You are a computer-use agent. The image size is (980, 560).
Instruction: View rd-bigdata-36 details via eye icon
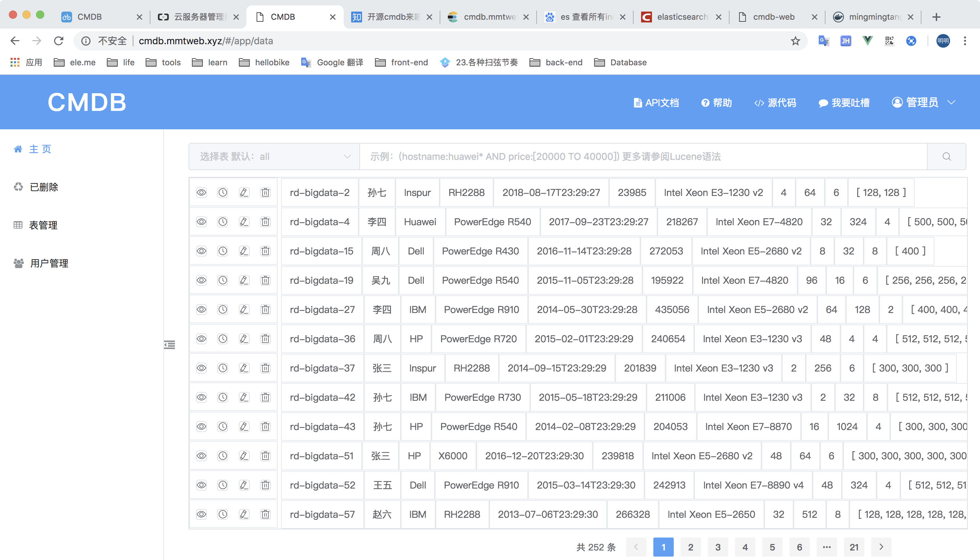(201, 339)
